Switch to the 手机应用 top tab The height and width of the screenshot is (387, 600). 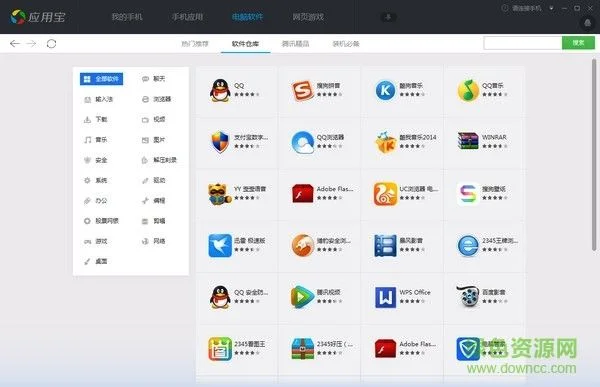(187, 17)
